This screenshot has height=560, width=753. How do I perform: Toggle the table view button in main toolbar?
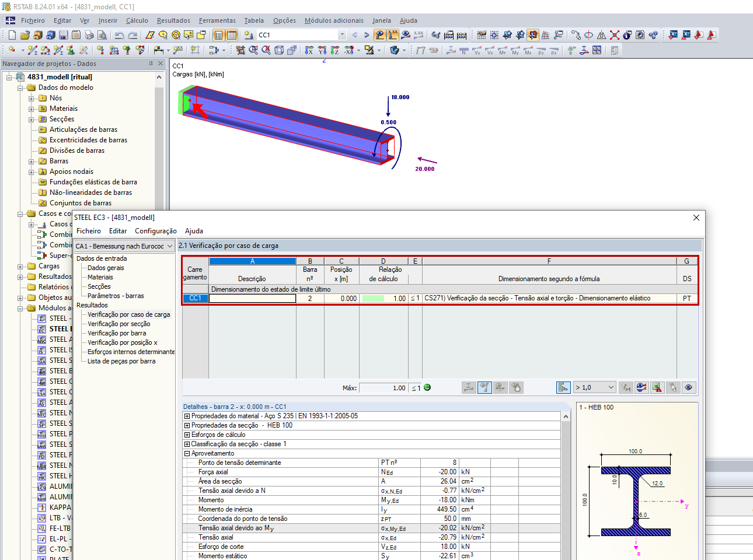click(x=232, y=35)
